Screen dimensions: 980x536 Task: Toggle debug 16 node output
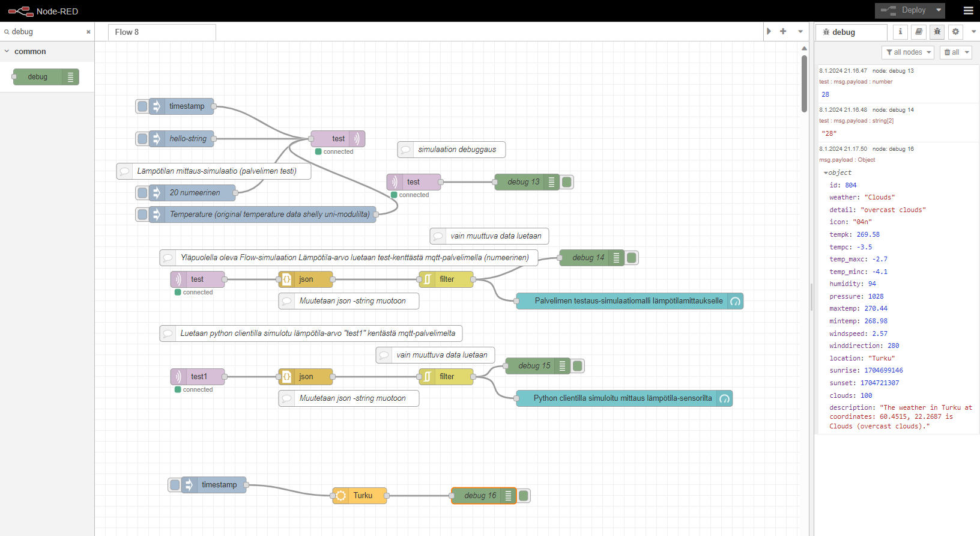523,496
